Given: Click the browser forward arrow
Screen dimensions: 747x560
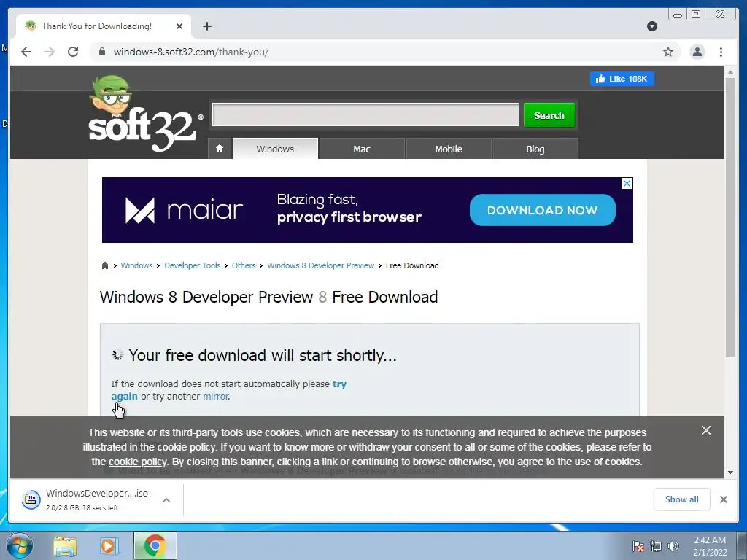Looking at the screenshot, I should pyautogui.click(x=50, y=52).
